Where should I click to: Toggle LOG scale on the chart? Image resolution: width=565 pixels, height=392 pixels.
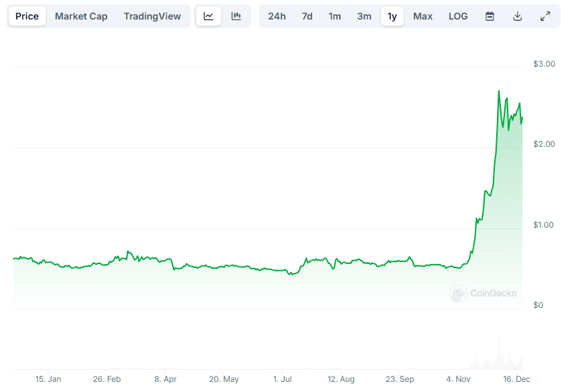458,16
